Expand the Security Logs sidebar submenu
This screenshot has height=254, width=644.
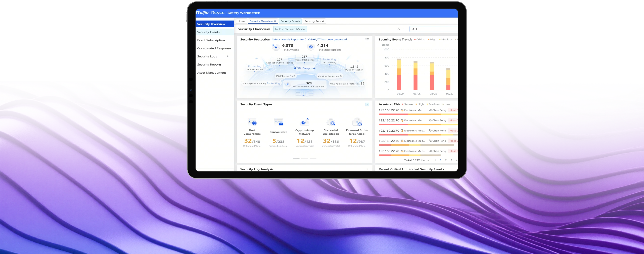pos(228,56)
